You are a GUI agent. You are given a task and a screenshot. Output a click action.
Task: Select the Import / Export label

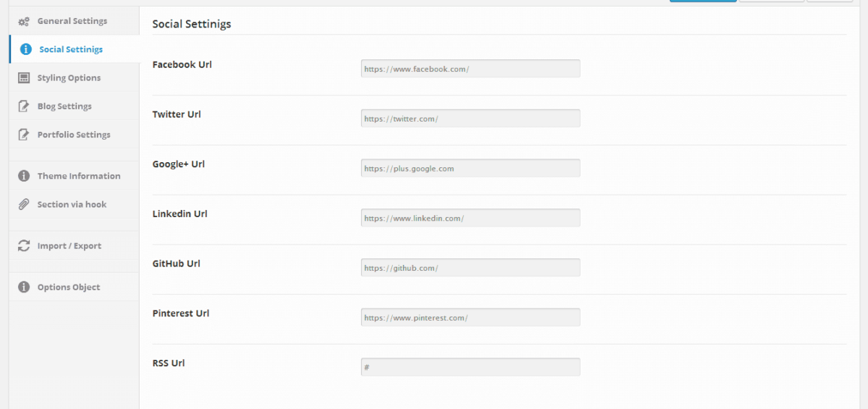(69, 246)
